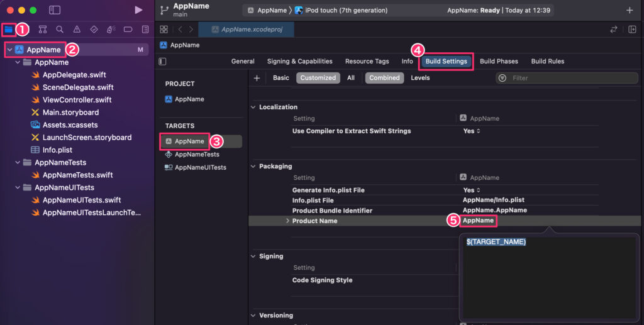Viewport: 644px width, 325px height.
Task: Switch filter to Basic settings
Action: 281,78
